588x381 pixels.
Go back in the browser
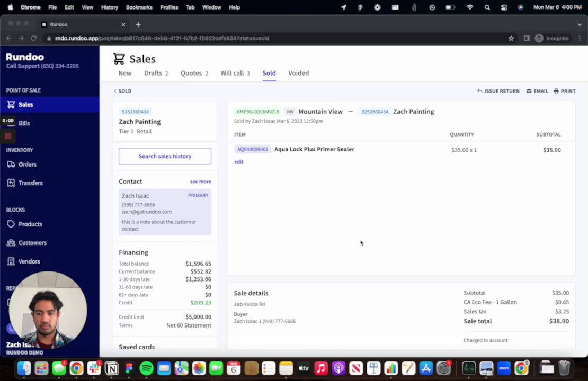tap(8, 38)
